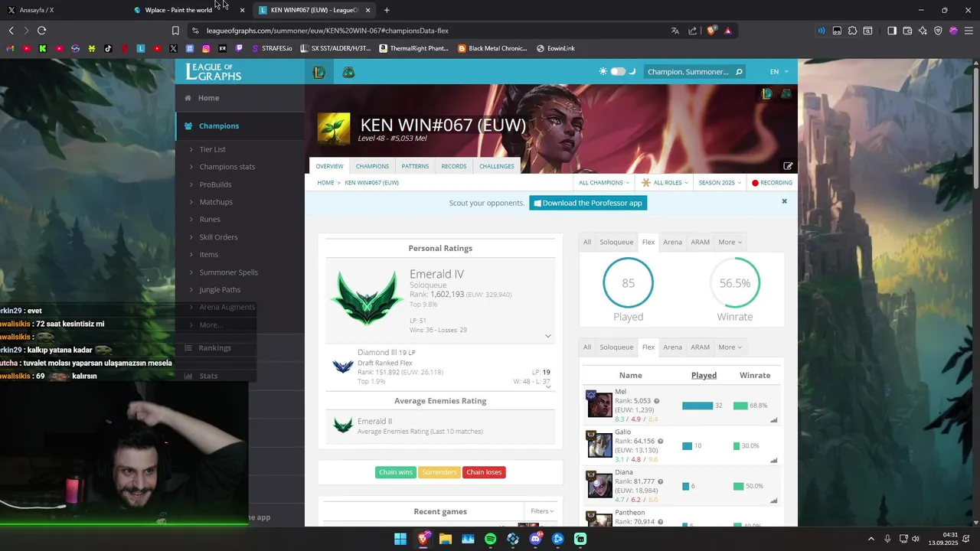Click the League of Legends game icon in header
Screen dimensions: 980x551
pos(319,72)
